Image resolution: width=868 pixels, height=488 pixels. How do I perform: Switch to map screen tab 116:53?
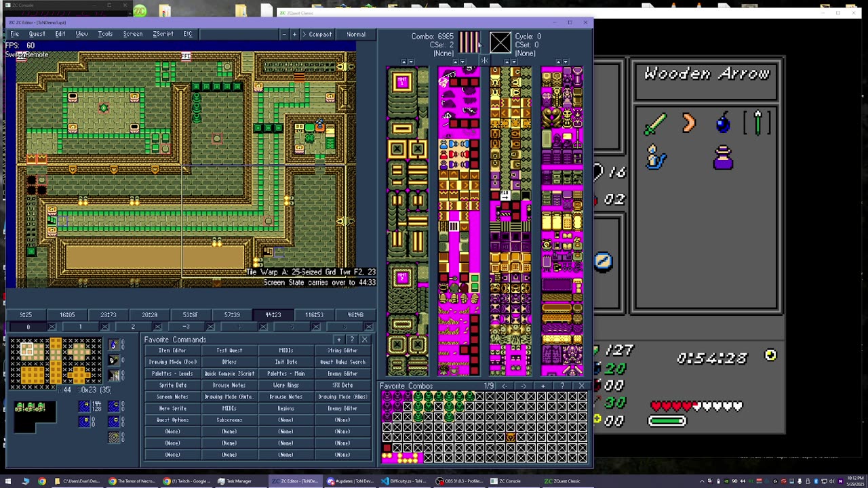(314, 315)
